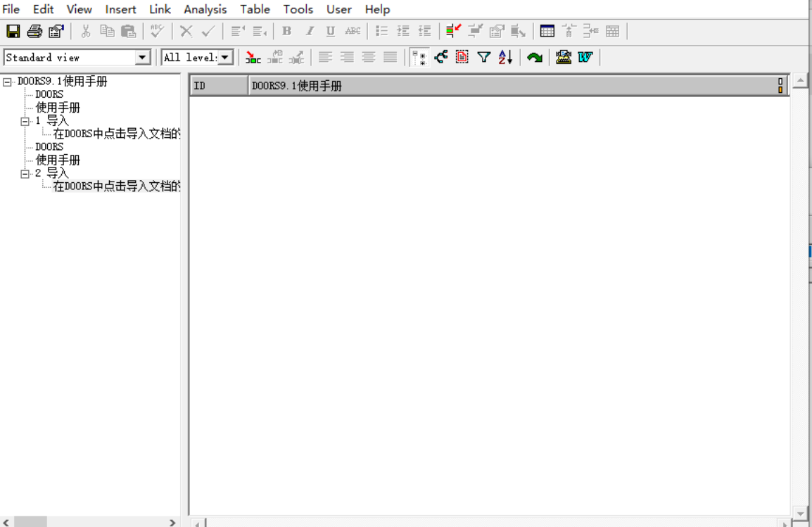Viewport: 812px width, 527px height.
Task: Click the Export to Word icon
Action: coord(585,58)
